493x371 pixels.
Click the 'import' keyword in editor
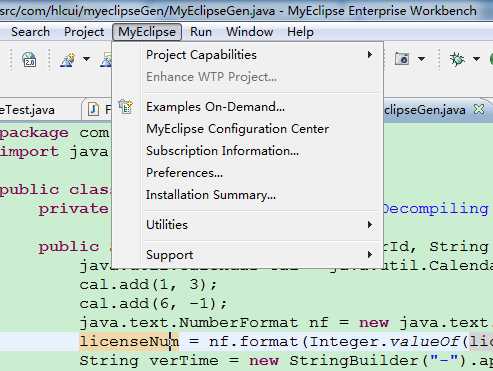[x=29, y=152]
